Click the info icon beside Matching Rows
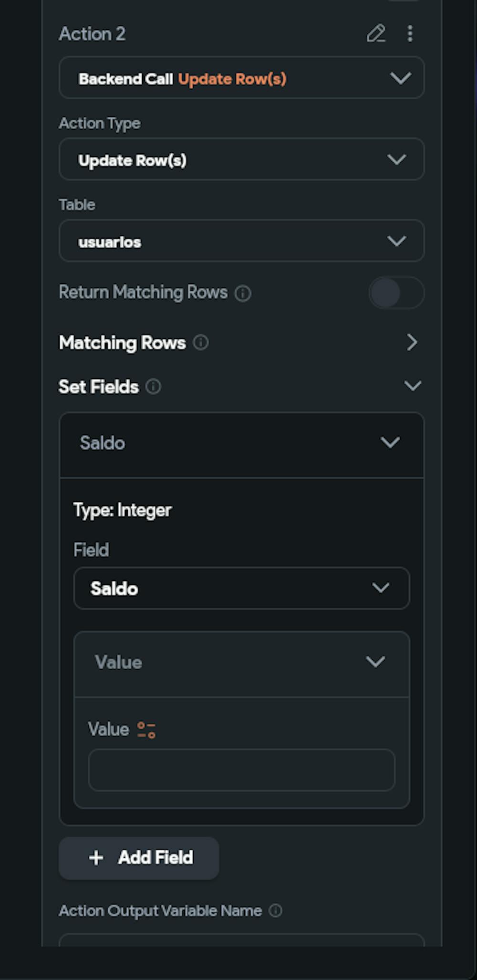This screenshot has height=980, width=477. coord(201,343)
